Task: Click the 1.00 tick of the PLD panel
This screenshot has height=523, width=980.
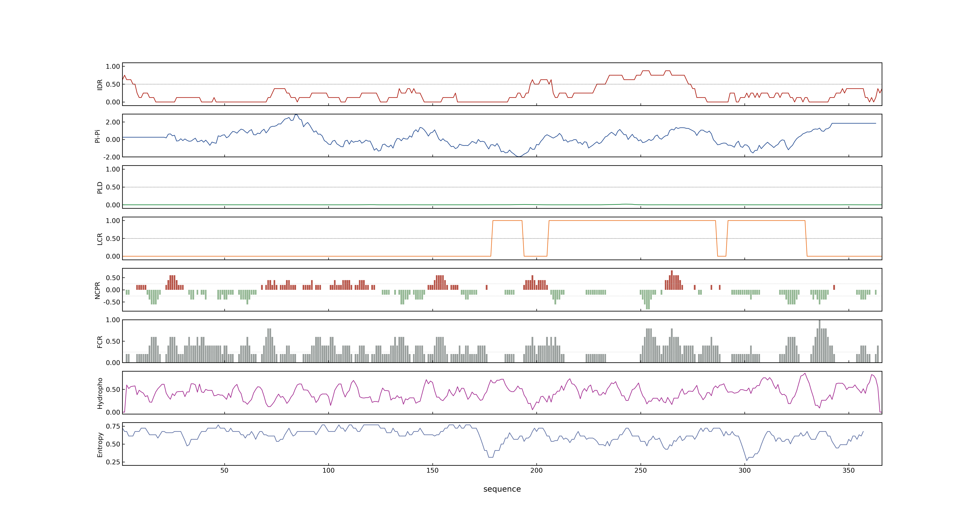Action: [x=113, y=169]
